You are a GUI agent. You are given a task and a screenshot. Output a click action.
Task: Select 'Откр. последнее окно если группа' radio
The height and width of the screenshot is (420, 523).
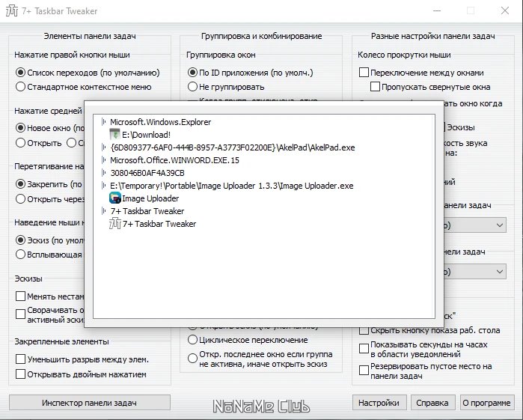192,359
